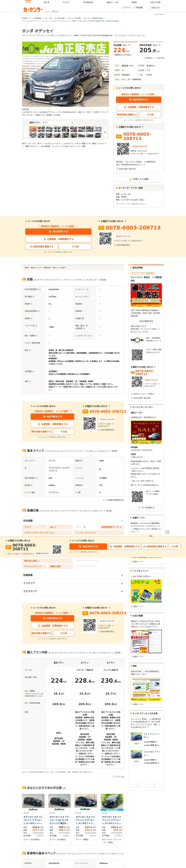Advance main photo with right arrow
The image size is (186, 868).
(105, 74)
